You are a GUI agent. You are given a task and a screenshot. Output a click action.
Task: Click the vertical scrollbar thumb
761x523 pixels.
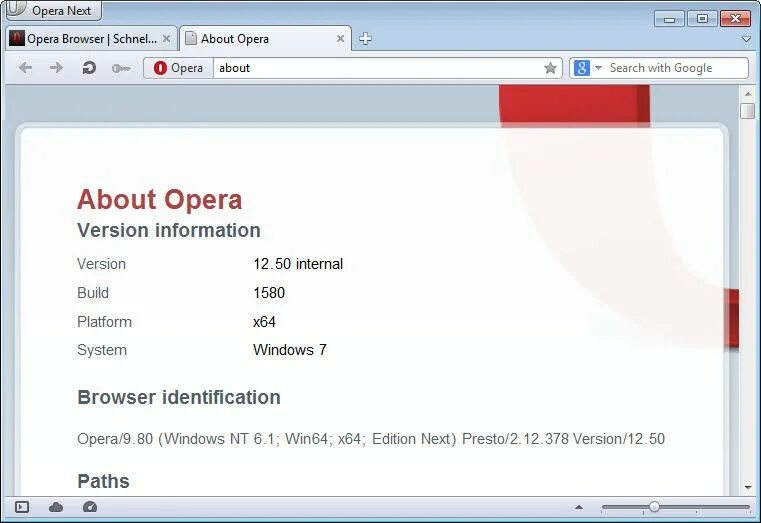pos(748,110)
